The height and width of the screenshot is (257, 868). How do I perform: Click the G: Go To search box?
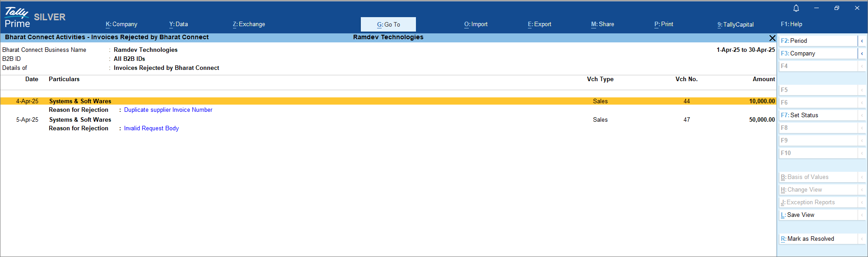pyautogui.click(x=388, y=24)
